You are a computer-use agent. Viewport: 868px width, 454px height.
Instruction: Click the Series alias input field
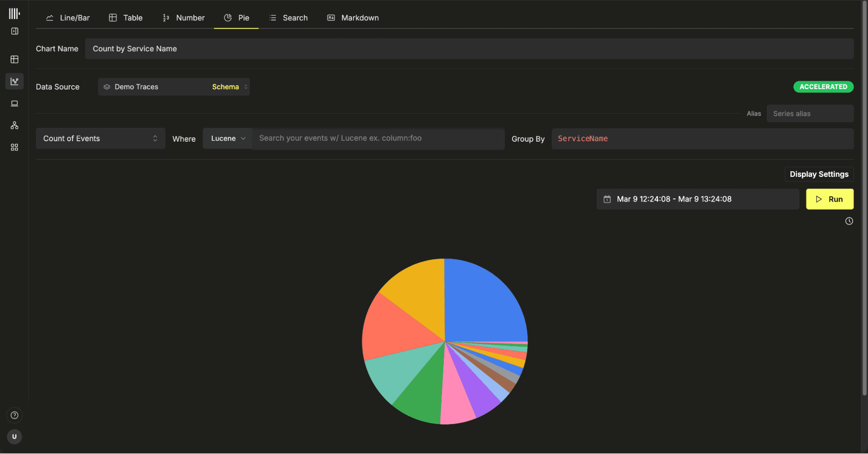(x=810, y=114)
